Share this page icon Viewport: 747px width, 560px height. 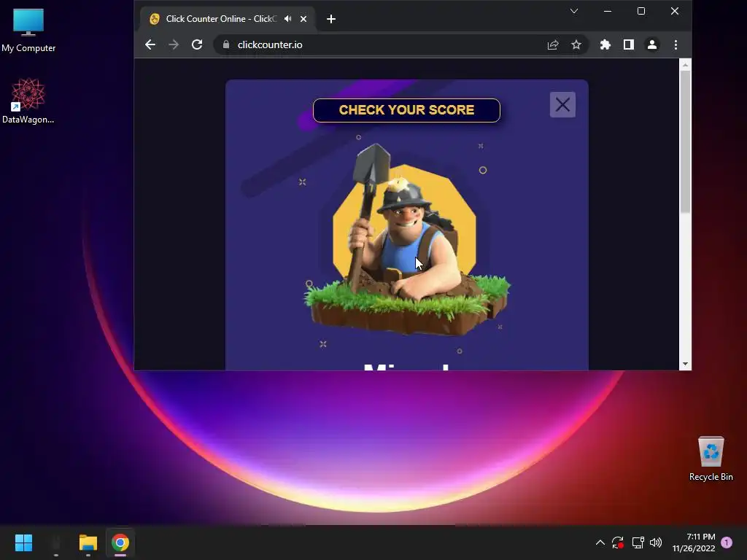point(553,44)
